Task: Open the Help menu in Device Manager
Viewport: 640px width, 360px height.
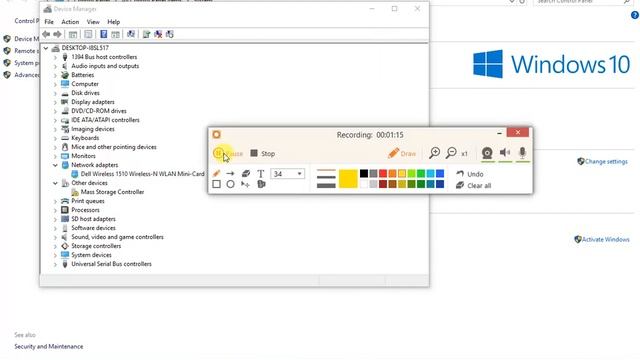Action: tap(113, 22)
